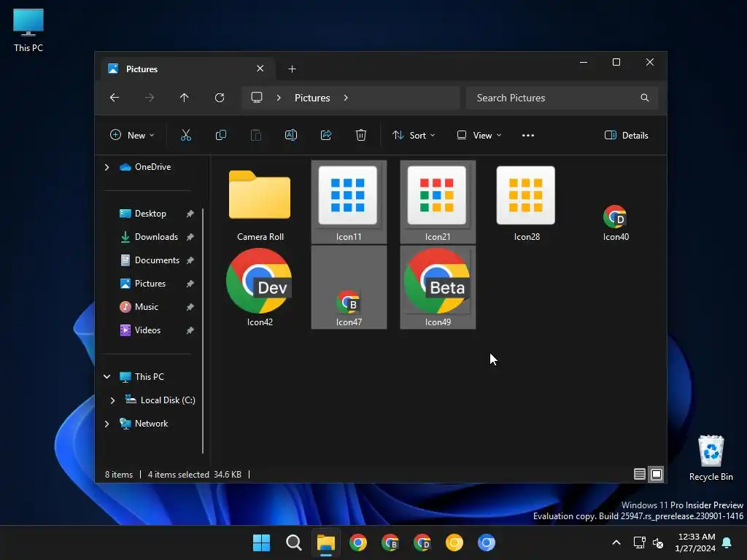Unpin Desktop using its pin icon
Image resolution: width=747 pixels, height=560 pixels.
click(x=190, y=214)
